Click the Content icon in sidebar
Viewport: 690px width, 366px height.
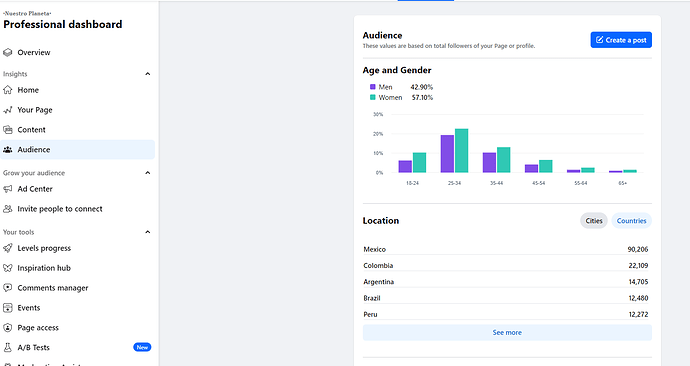pos(7,130)
